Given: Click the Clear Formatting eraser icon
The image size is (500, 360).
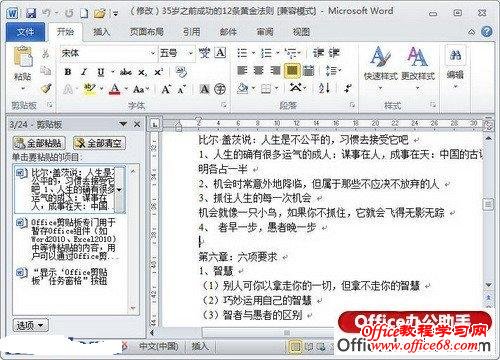Looking at the screenshot, I should pos(181,72).
